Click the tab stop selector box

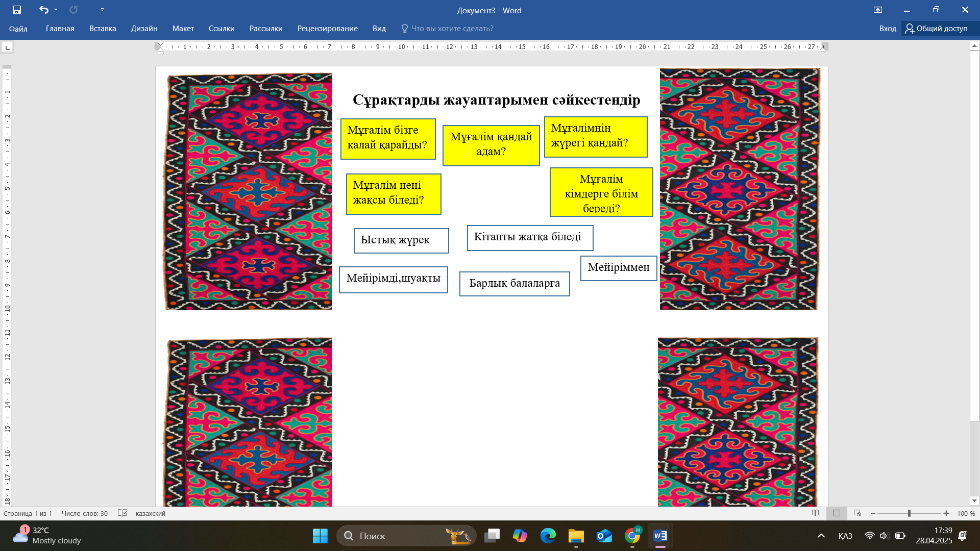pos(7,47)
